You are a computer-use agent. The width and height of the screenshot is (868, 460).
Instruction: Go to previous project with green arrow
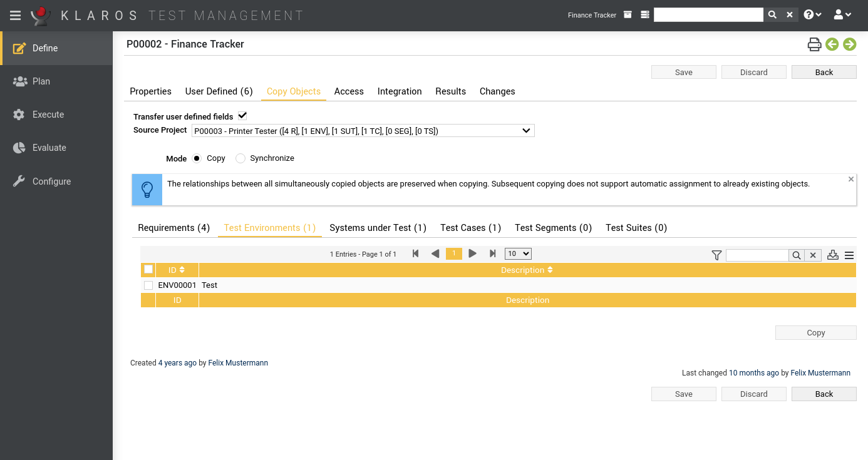pos(832,44)
